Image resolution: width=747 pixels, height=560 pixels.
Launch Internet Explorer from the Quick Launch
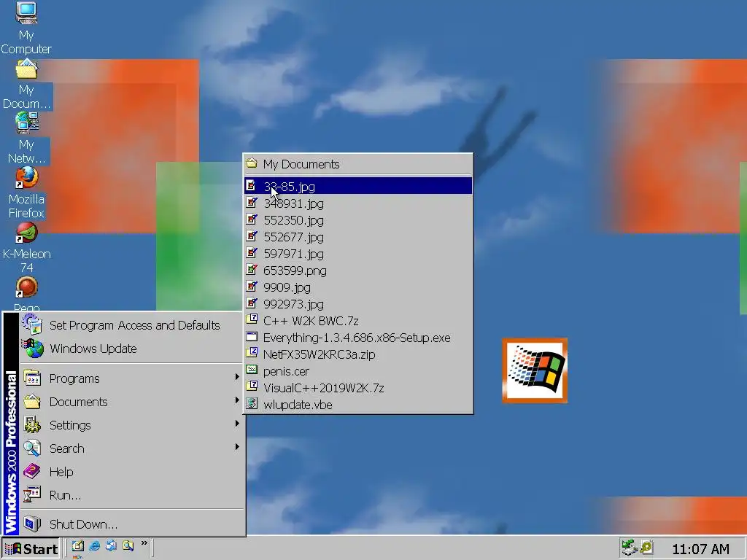[x=94, y=546]
